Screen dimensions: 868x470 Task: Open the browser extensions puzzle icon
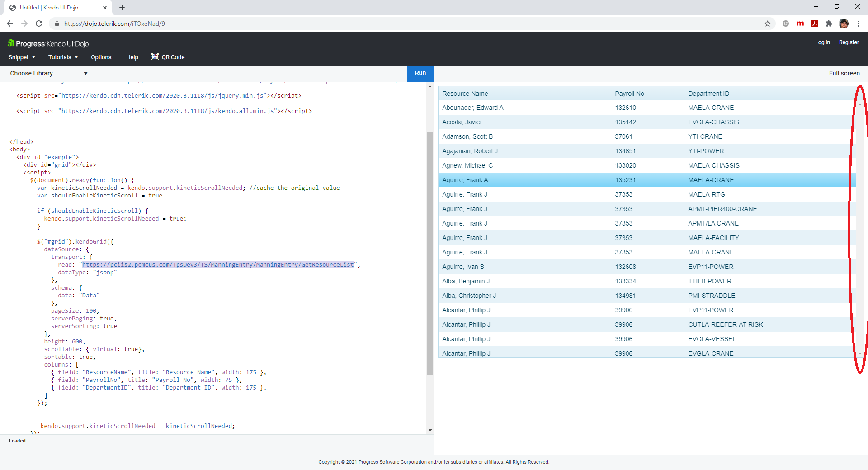(x=829, y=23)
